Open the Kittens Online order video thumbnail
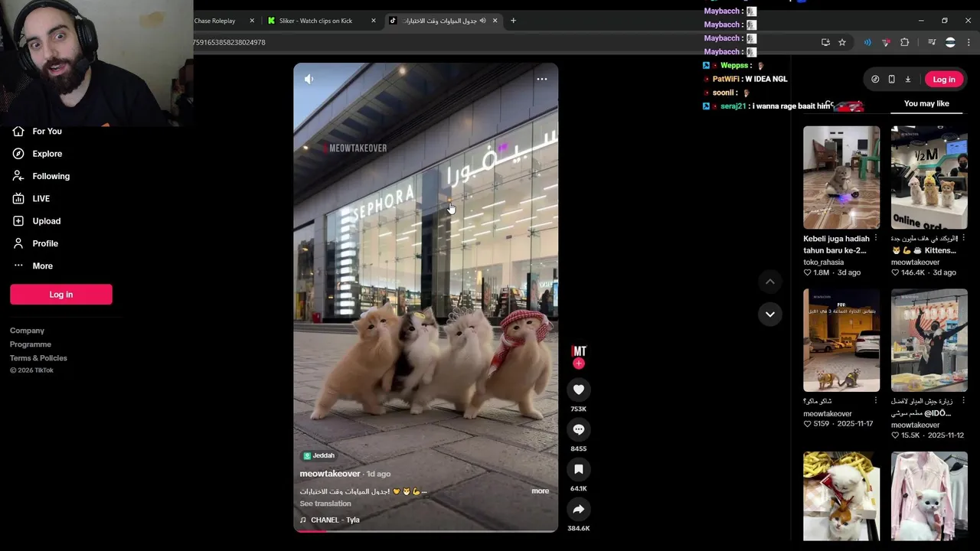 (x=929, y=178)
